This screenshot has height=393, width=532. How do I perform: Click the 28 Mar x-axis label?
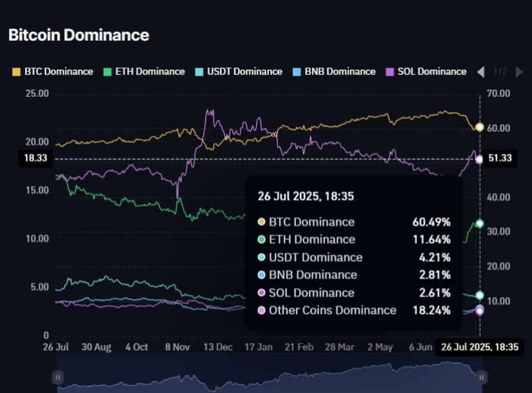click(x=340, y=347)
